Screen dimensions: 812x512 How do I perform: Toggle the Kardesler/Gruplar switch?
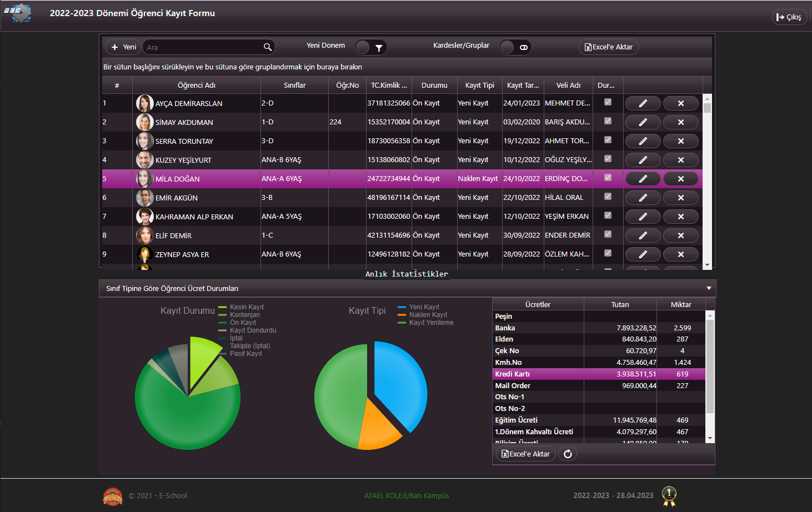(x=515, y=47)
